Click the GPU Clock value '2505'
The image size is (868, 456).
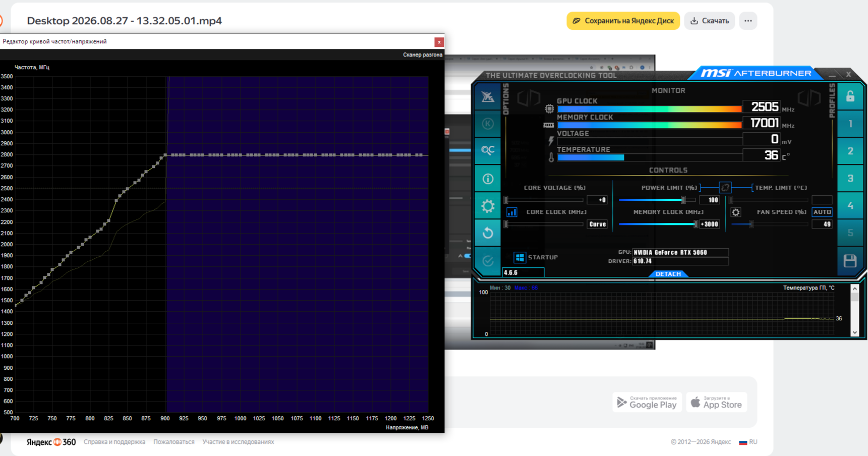tap(765, 106)
